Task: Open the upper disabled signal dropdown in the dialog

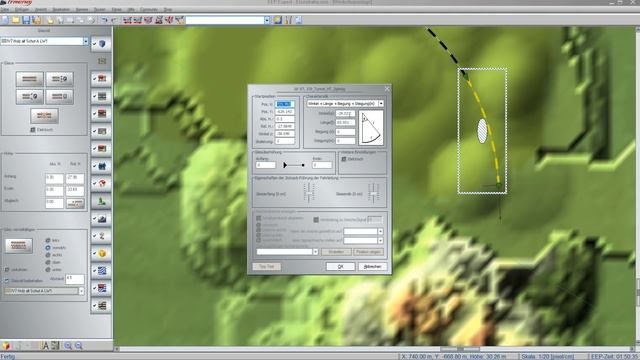Action: pos(380,231)
